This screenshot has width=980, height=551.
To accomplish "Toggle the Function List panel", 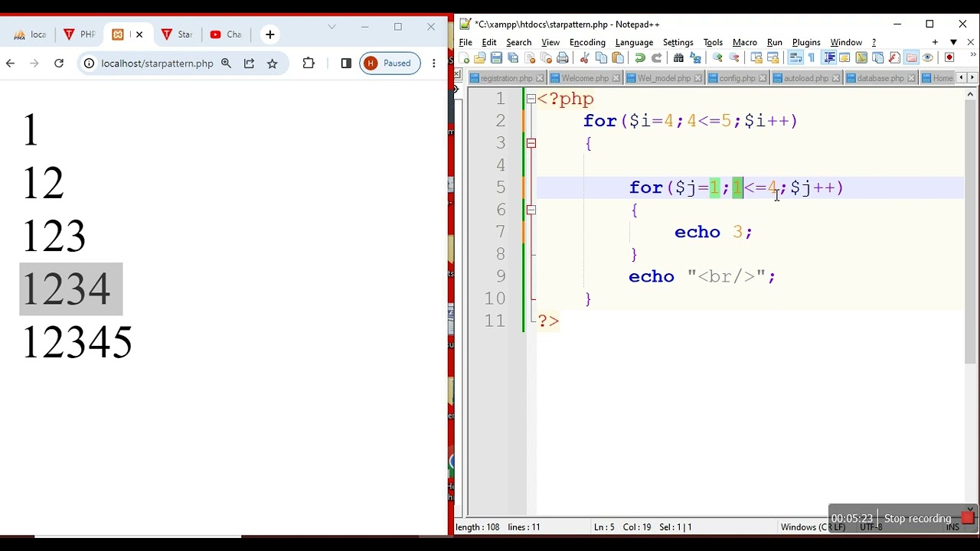I will [x=893, y=57].
